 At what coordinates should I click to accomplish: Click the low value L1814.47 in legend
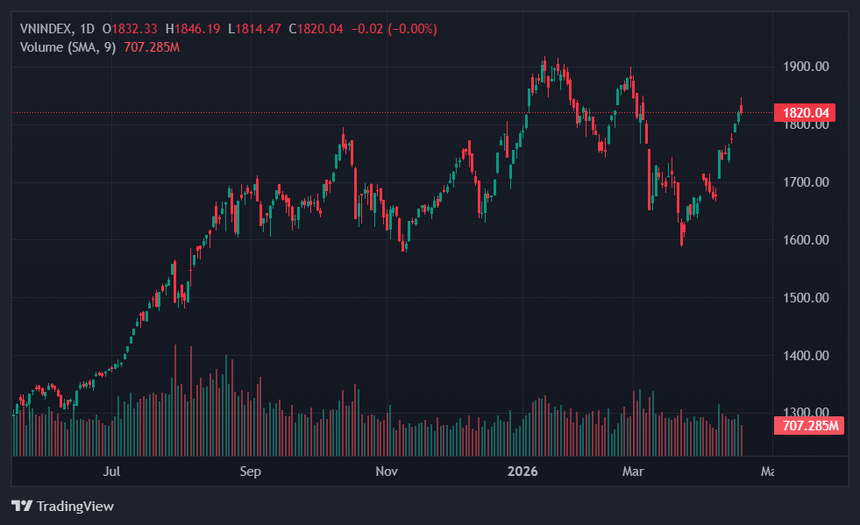point(257,29)
